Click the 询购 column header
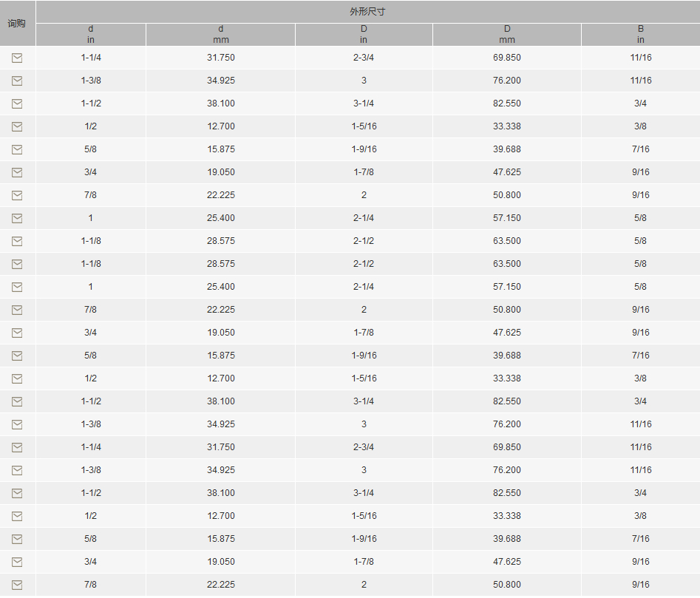The height and width of the screenshot is (598, 700). pyautogui.click(x=17, y=23)
